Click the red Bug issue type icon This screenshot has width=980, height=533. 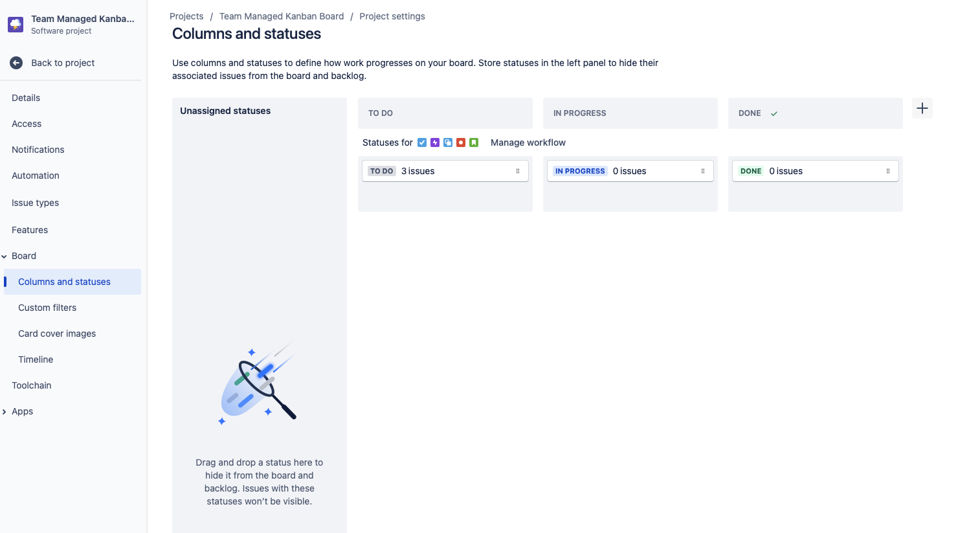click(x=461, y=142)
